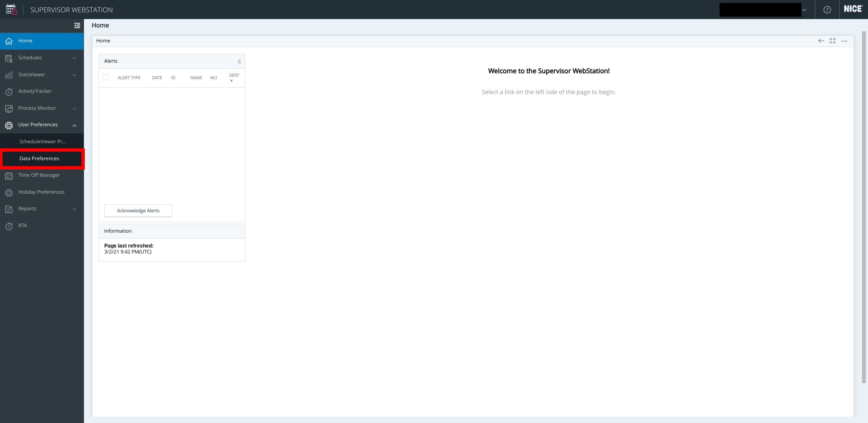Open help with the question mark icon

coord(827,10)
